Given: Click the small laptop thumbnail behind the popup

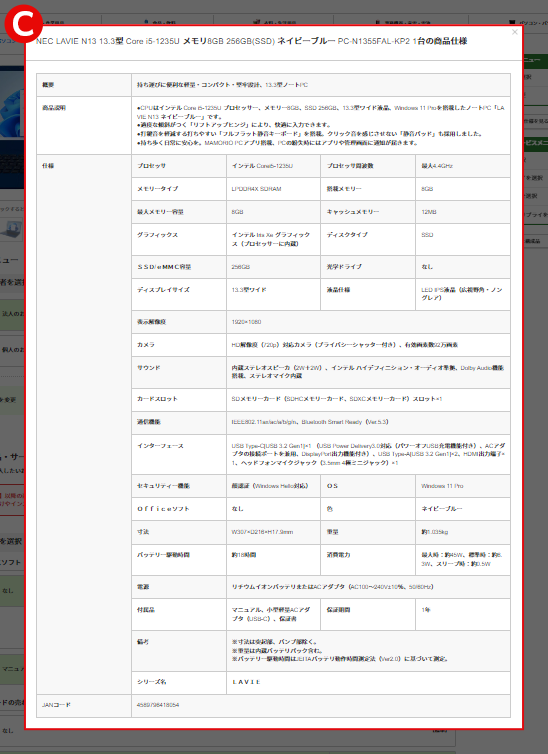Looking at the screenshot, I should click(x=12, y=229).
